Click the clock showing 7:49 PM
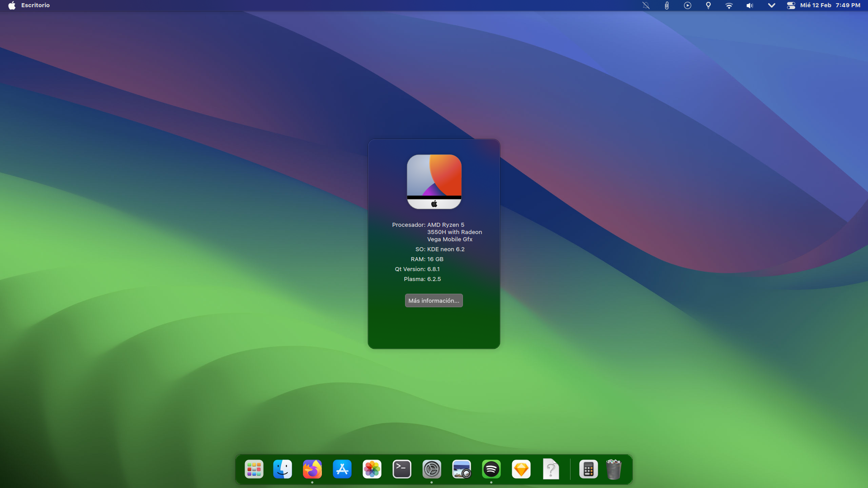 848,5
